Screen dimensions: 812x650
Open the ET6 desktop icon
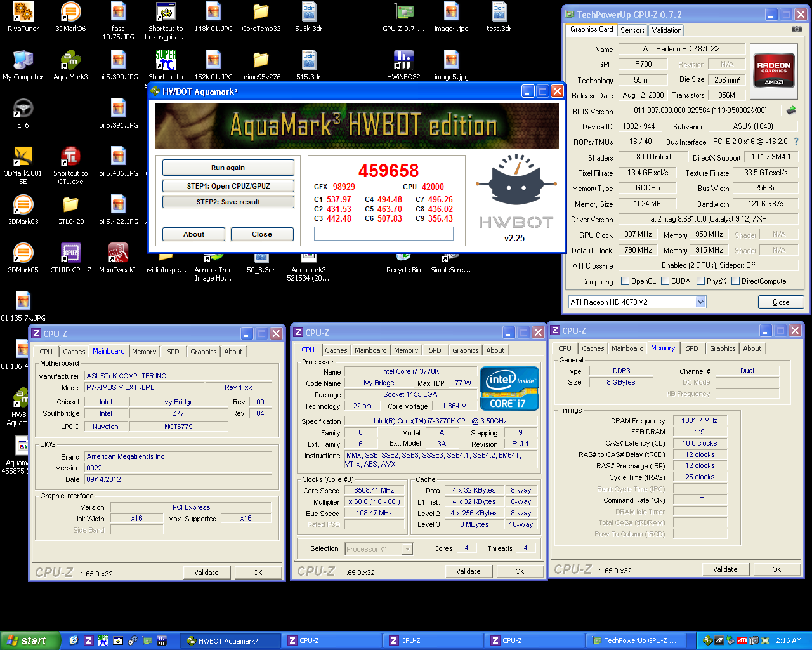(23, 114)
